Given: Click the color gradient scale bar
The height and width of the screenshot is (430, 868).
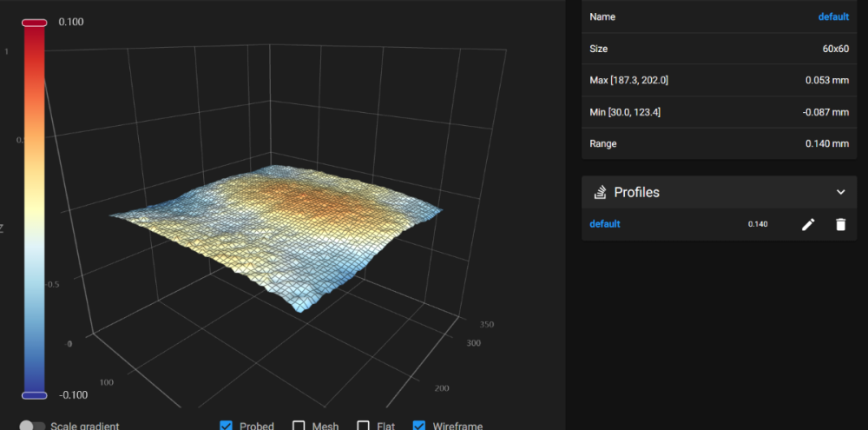Looking at the screenshot, I should coord(35,208).
